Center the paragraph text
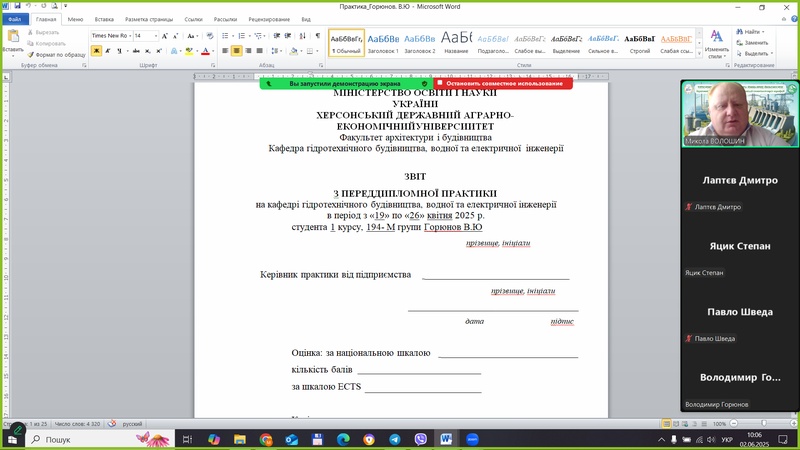Image resolution: width=800 pixels, height=450 pixels. pos(236,51)
